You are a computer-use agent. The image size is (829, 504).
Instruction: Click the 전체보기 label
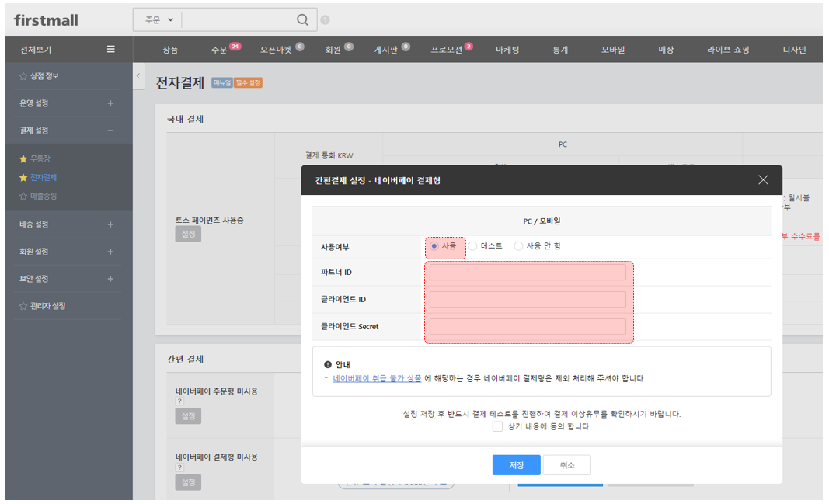coord(36,50)
